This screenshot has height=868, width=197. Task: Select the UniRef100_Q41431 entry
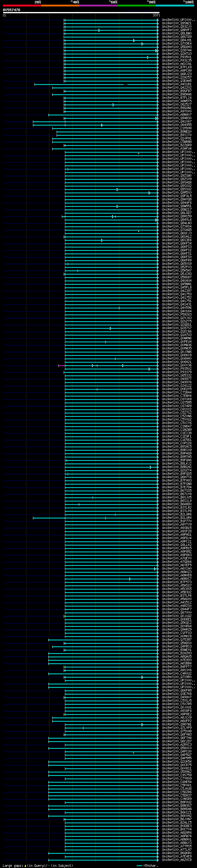[x=177, y=304]
